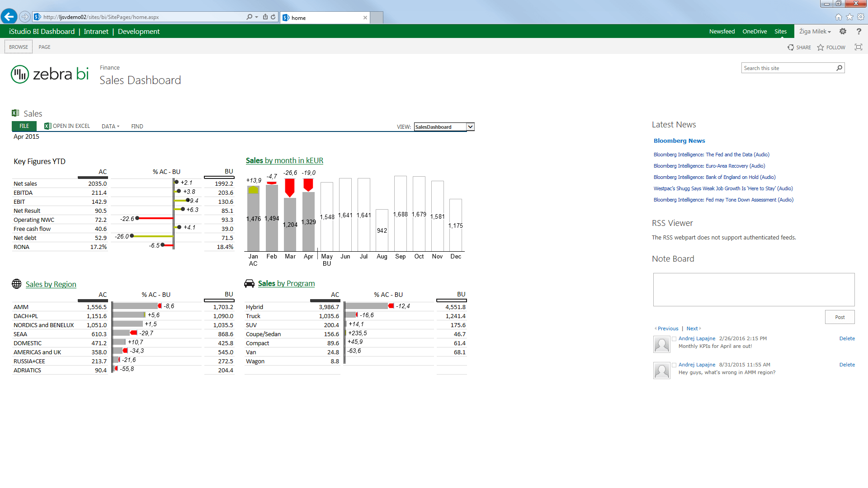This screenshot has height=488, width=868.
Task: Expand the DATA menu
Action: click(x=110, y=126)
